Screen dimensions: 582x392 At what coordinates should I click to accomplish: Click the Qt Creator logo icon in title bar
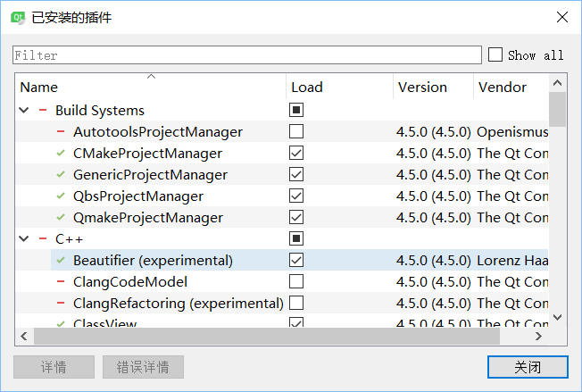tap(16, 17)
